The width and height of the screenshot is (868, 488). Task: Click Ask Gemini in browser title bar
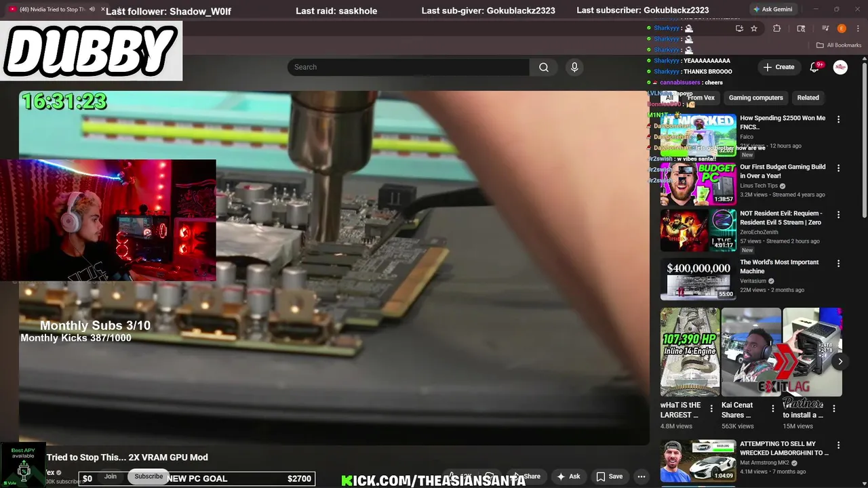click(772, 9)
